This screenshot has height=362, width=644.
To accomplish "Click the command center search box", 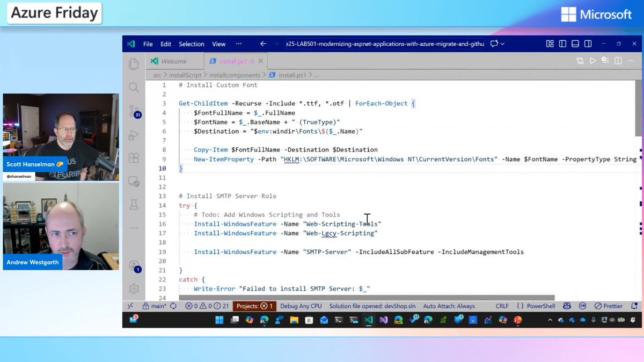I will (385, 44).
